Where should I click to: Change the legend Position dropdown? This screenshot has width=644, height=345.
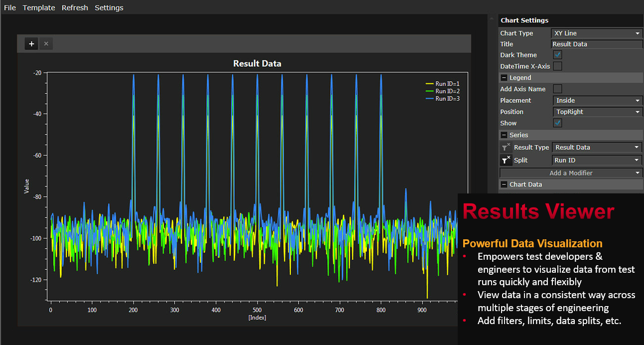(597, 112)
